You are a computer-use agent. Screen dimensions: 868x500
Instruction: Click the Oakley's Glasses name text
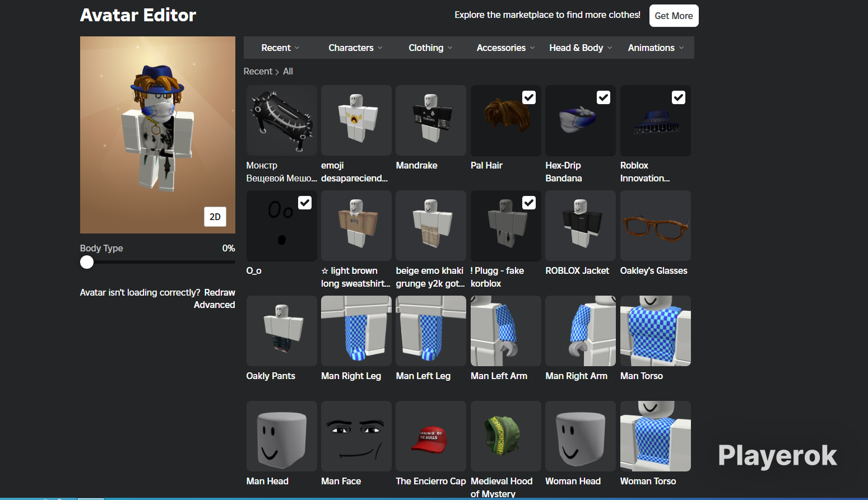tap(654, 270)
